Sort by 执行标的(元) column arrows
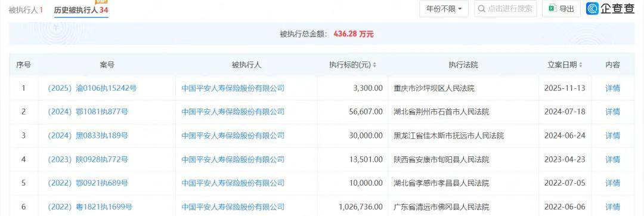 [374, 65]
